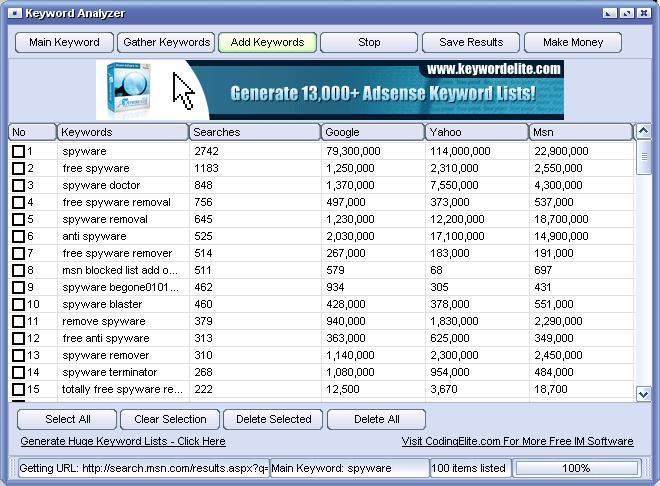660x486 pixels.
Task: Click the vertical scrollbar thumb
Action: click(644, 157)
